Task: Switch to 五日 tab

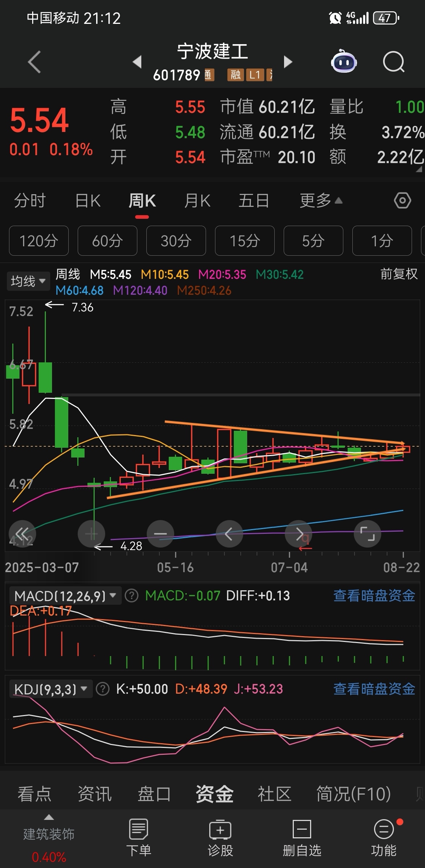Action: (254, 200)
